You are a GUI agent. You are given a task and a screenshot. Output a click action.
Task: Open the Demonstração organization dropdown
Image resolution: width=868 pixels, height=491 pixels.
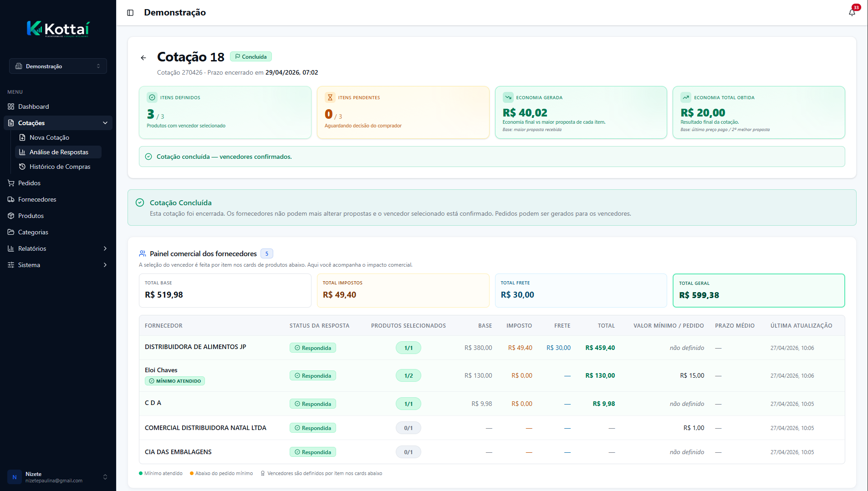click(x=58, y=66)
